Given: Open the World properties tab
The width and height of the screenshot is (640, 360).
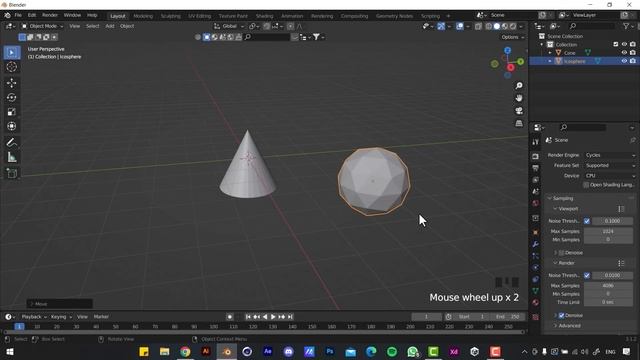Looking at the screenshot, I should coord(536,203).
